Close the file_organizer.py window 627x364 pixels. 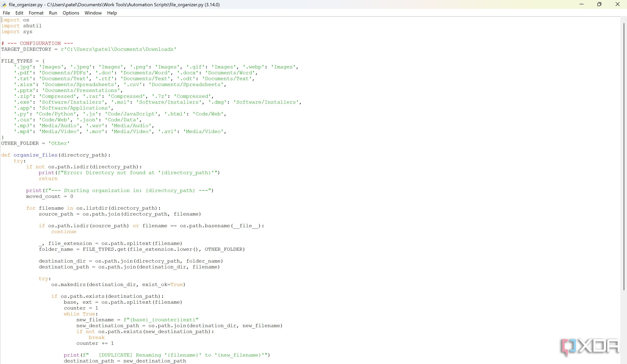(618, 5)
